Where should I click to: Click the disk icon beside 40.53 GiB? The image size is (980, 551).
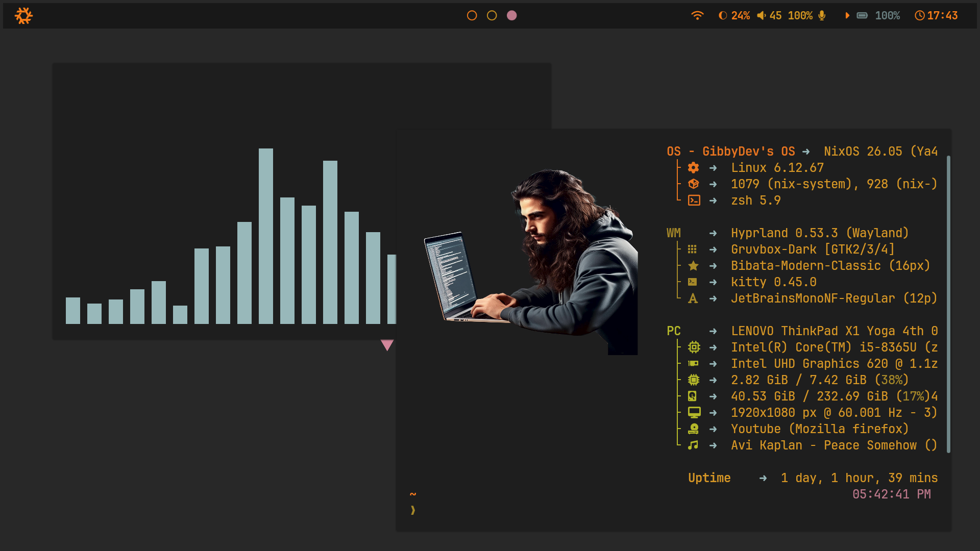(692, 396)
